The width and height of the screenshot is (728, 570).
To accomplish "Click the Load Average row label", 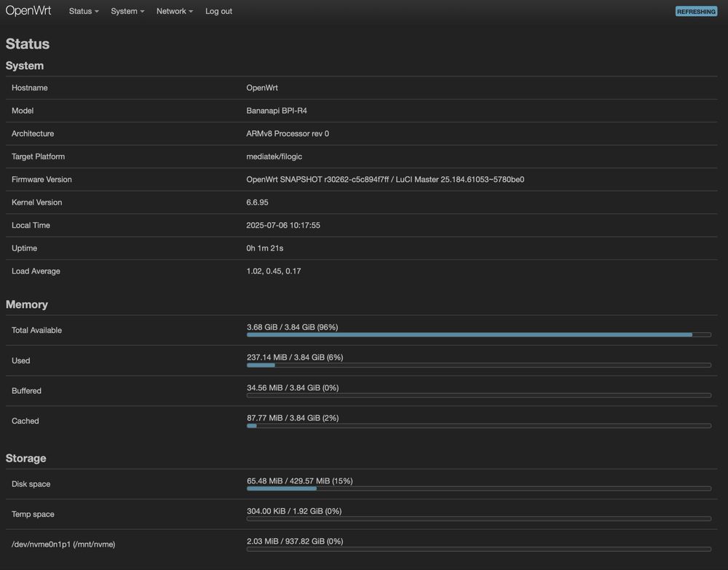I will [36, 271].
